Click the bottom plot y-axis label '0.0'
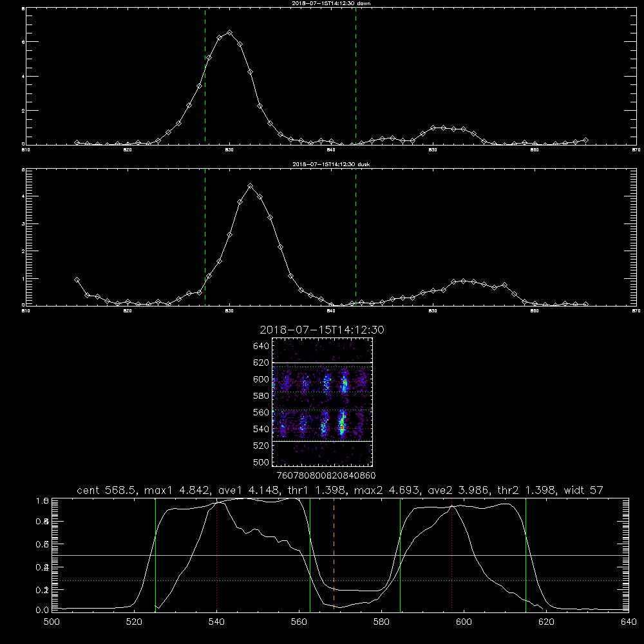 pos(43,610)
